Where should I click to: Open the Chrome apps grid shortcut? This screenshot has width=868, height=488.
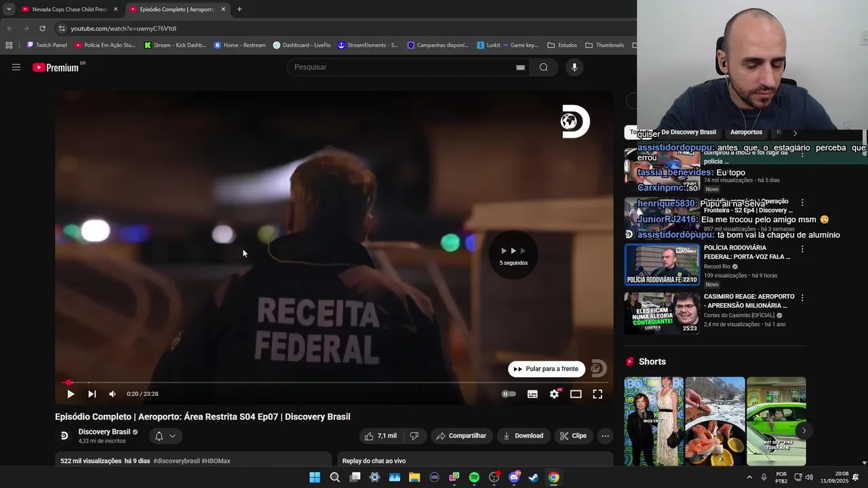(x=9, y=45)
